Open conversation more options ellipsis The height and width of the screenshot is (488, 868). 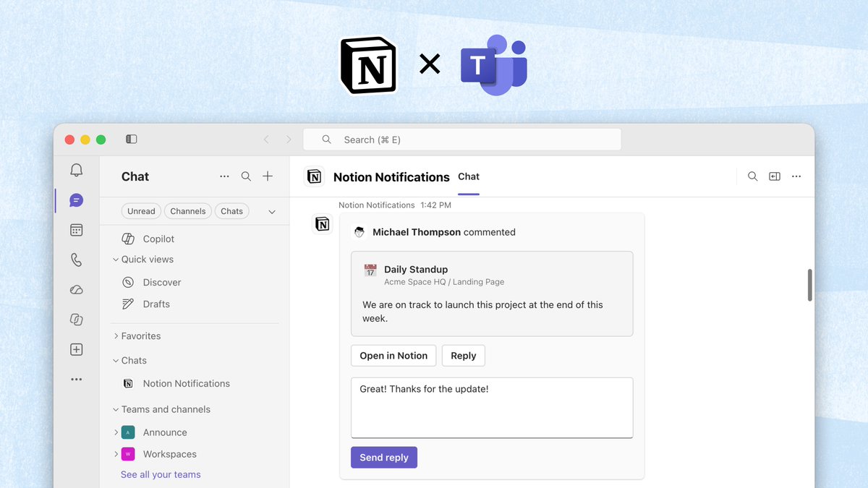tap(796, 176)
